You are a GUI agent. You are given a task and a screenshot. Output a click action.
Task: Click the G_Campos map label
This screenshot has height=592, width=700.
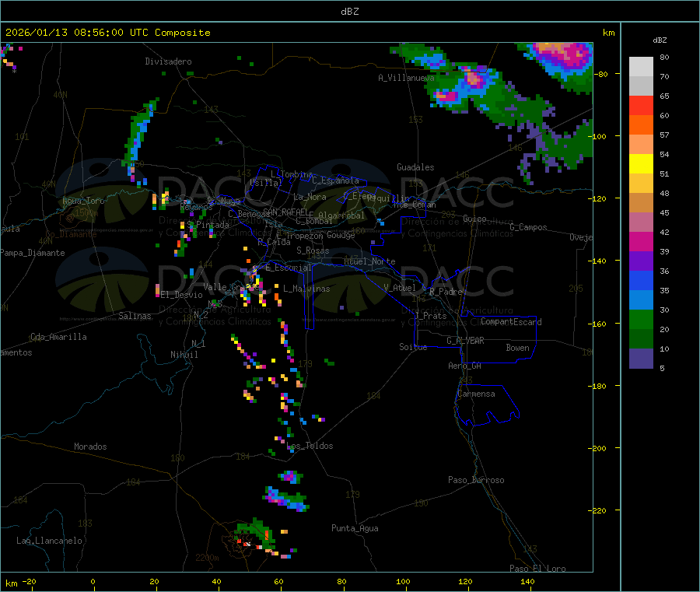[x=528, y=227]
